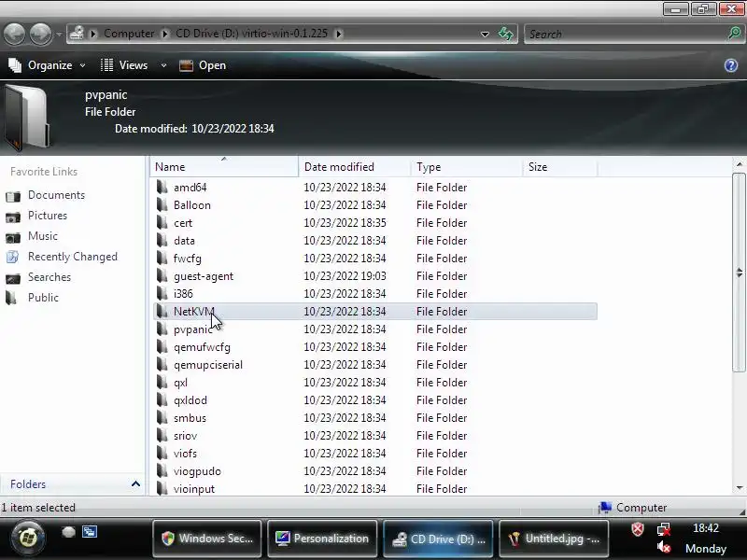This screenshot has width=747, height=560.
Task: Click the drive icon in address bar
Action: 77,34
